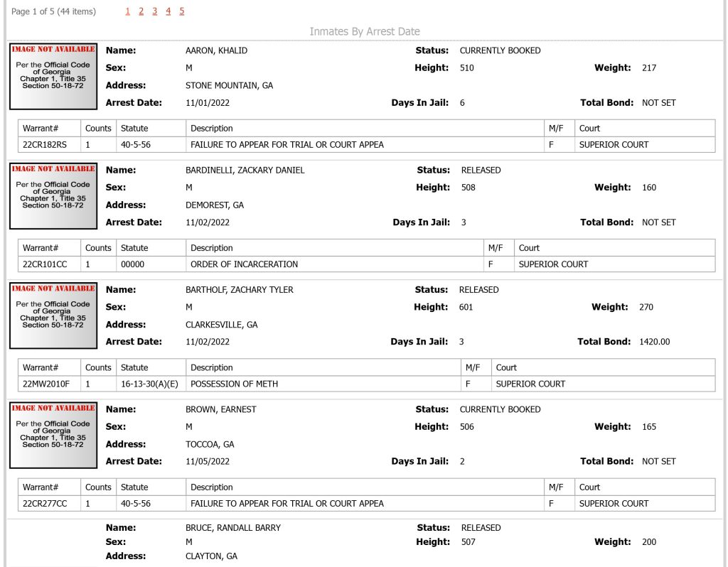This screenshot has width=728, height=567.
Task: Click Bardinelli's image not available thumbnail
Action: pyautogui.click(x=53, y=196)
